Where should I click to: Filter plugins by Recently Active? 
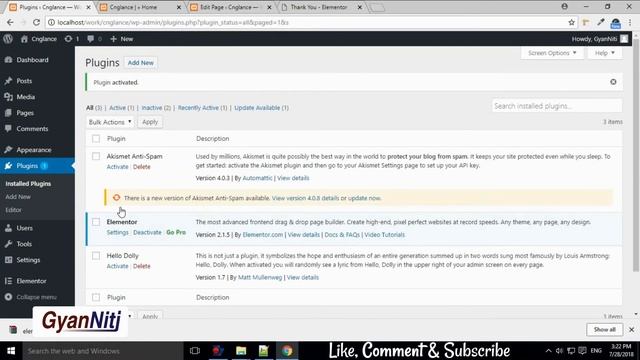click(202, 108)
